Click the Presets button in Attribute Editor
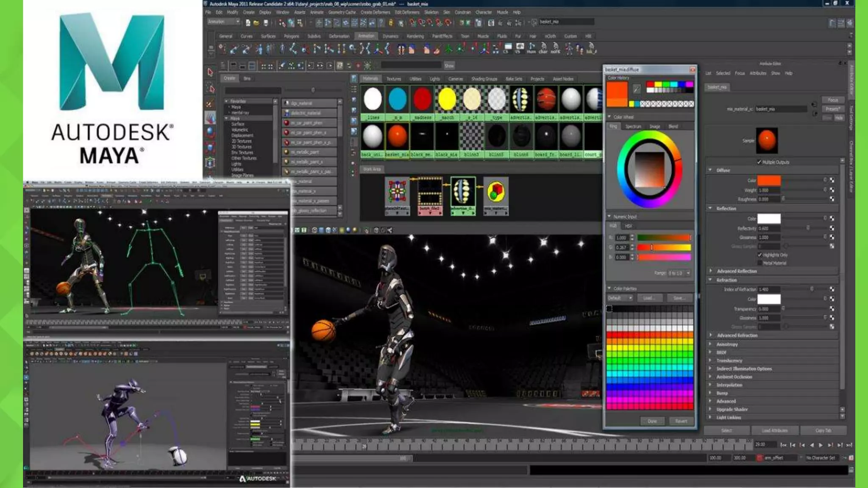Viewport: 868px width, 488px height. [832, 109]
